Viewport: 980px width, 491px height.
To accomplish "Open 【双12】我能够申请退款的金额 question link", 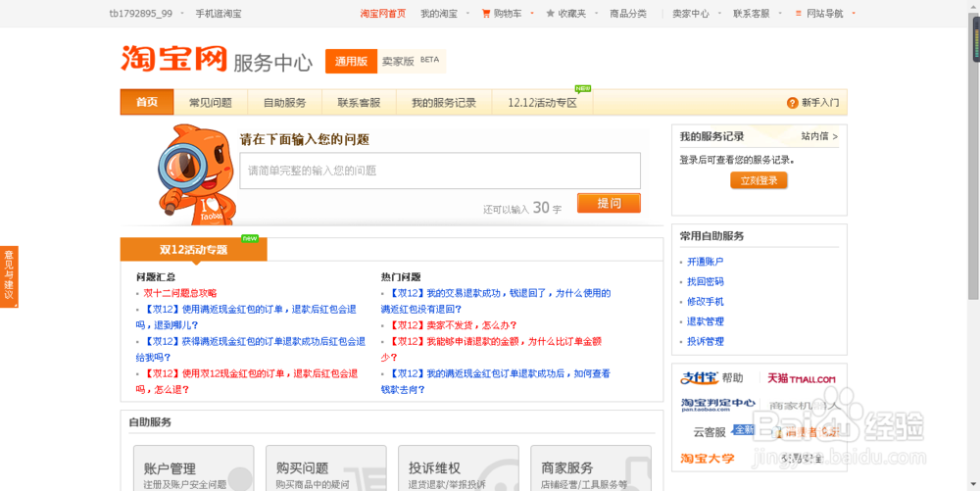I will 491,349.
